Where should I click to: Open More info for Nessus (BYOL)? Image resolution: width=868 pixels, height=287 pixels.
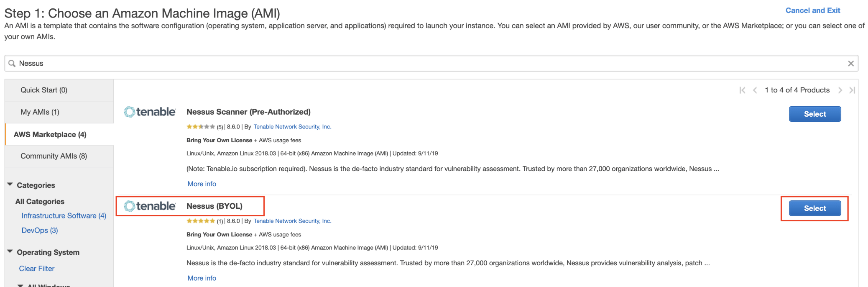tap(202, 278)
